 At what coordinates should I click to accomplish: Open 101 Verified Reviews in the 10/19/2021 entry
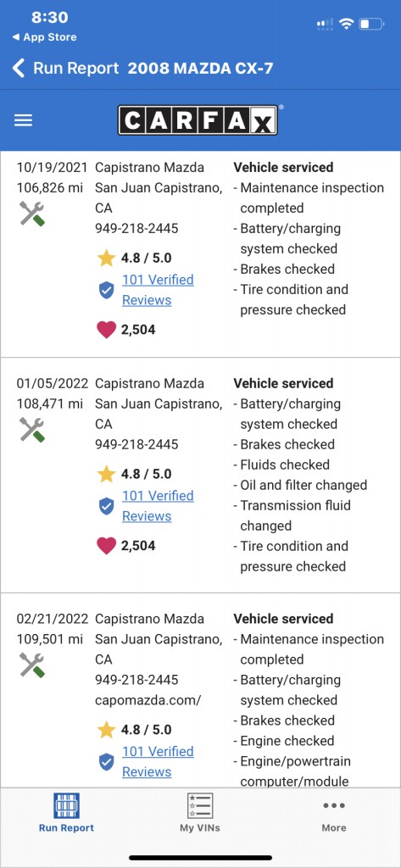click(158, 290)
